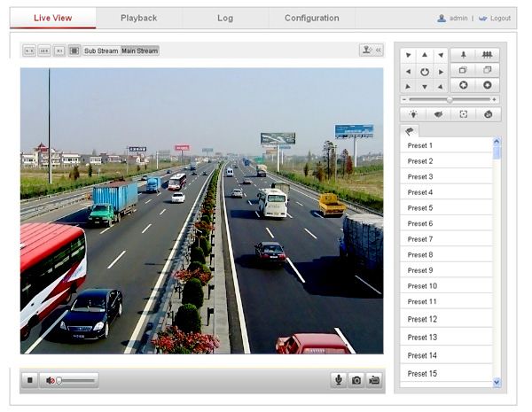Select Preset 15

(446, 373)
